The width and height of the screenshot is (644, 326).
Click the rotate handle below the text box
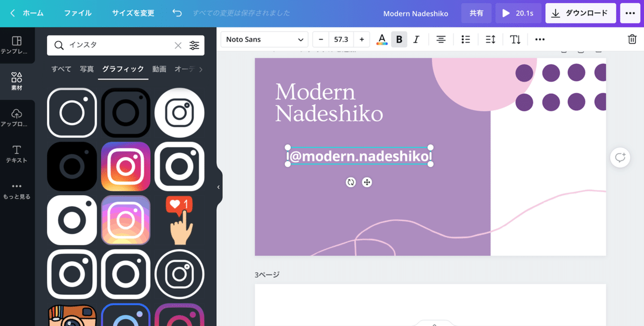pyautogui.click(x=350, y=182)
